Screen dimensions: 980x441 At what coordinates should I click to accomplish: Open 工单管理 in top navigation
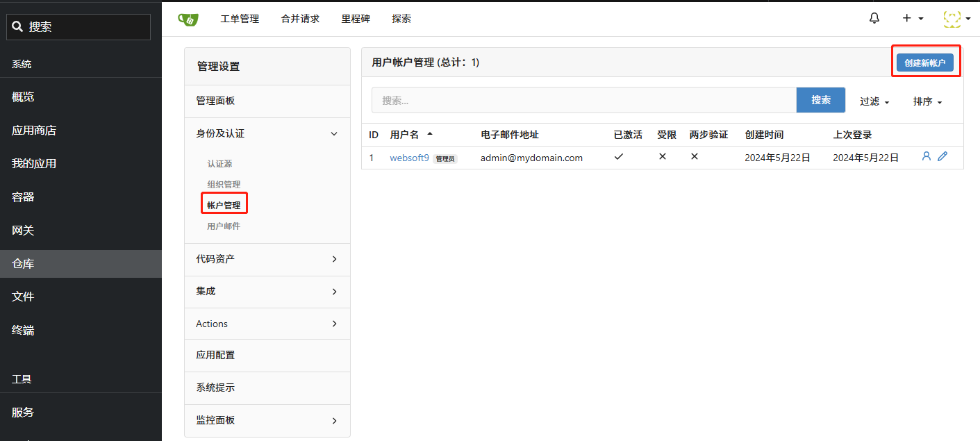point(240,19)
